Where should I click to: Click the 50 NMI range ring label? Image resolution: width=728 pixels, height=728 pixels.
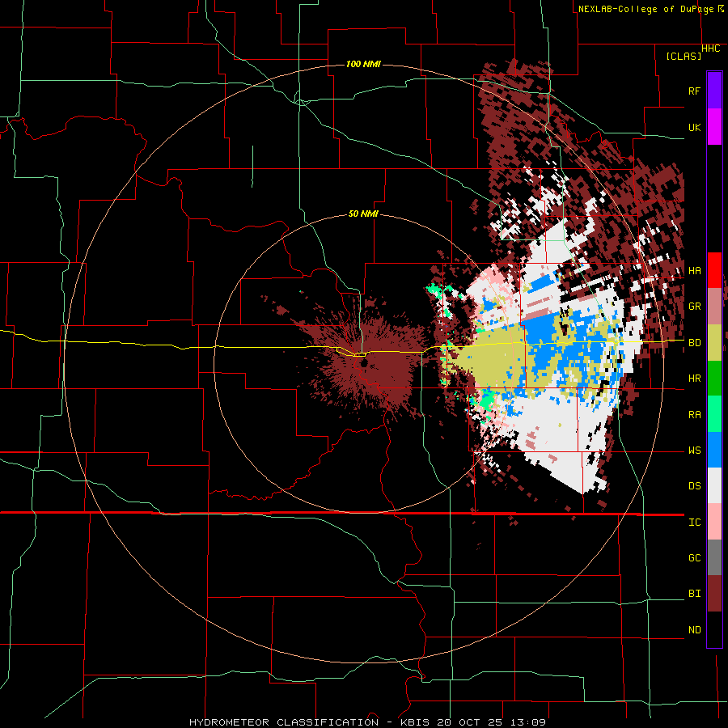[363, 214]
